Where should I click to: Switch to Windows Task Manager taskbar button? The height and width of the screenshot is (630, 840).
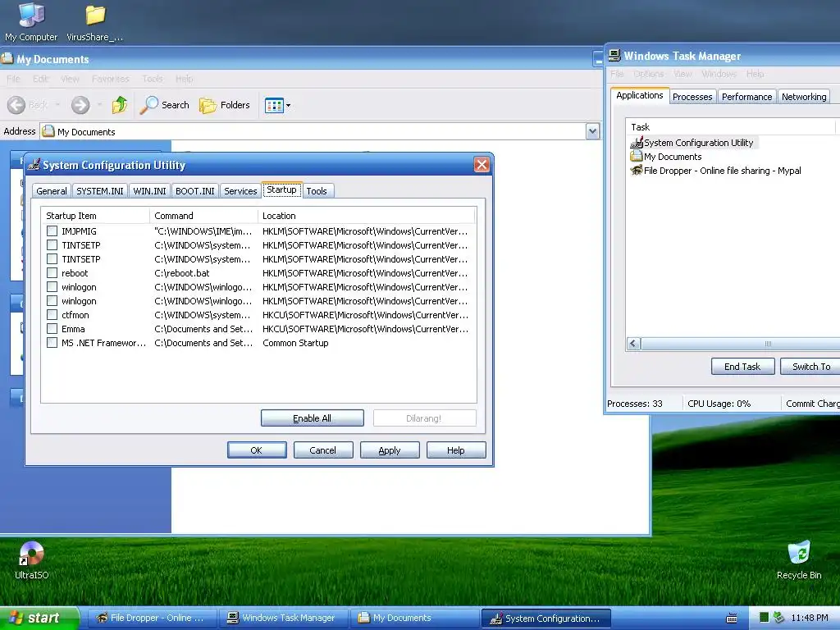tap(283, 618)
